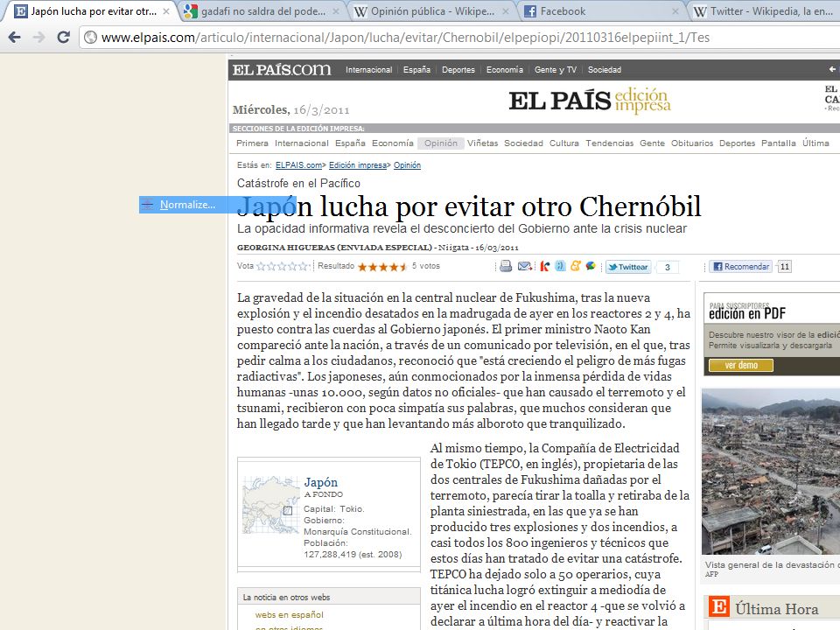
Task: Click the Twittear button
Action: [x=628, y=267]
